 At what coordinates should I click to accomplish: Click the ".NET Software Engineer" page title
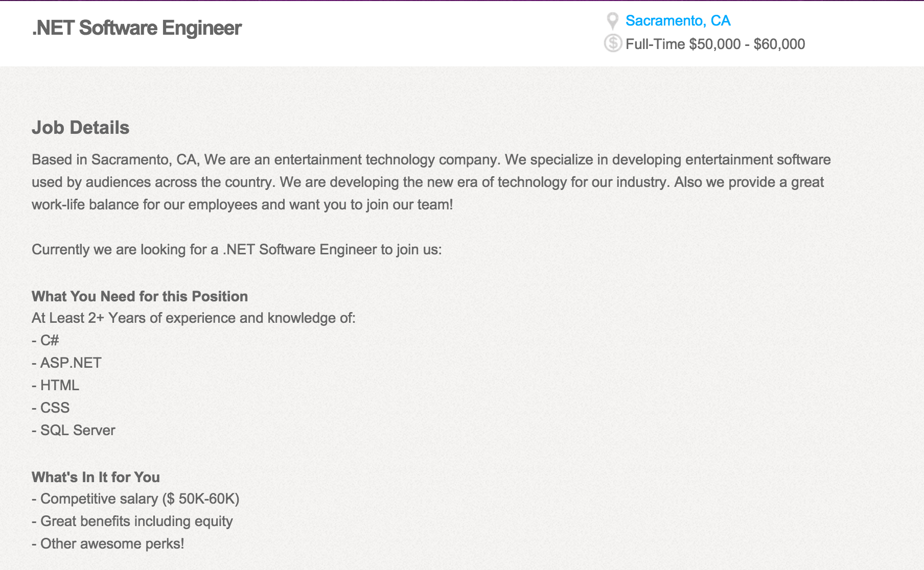pyautogui.click(x=136, y=28)
